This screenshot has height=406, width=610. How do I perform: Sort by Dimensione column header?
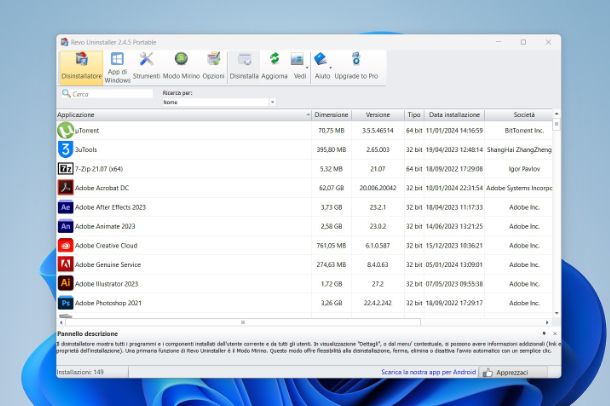pos(331,115)
